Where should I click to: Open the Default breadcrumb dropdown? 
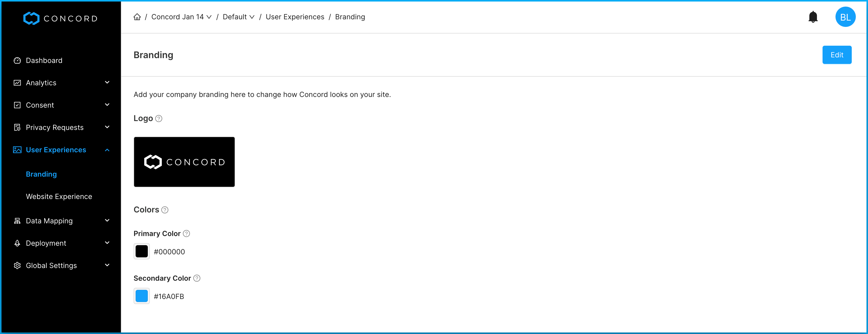coord(238,17)
